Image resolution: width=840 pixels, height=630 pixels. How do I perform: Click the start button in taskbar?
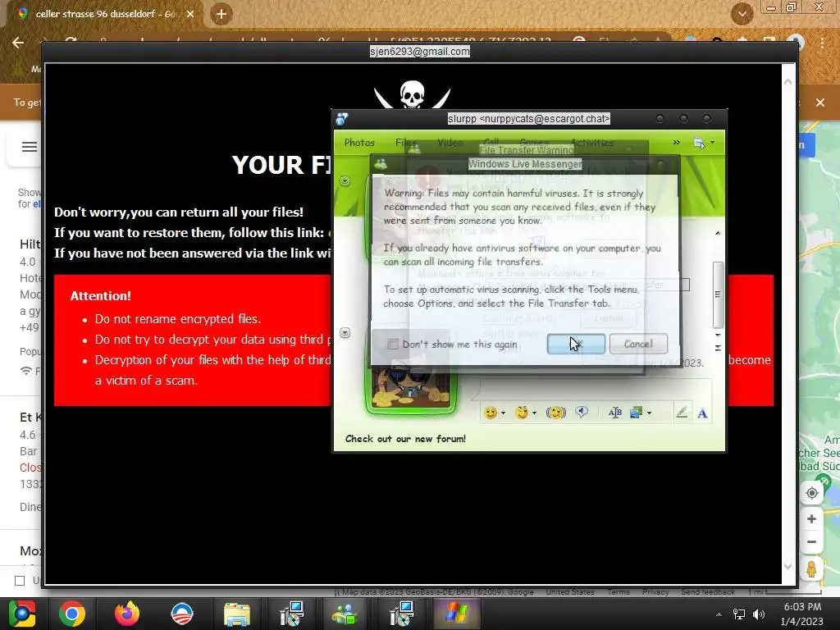(x=22, y=614)
